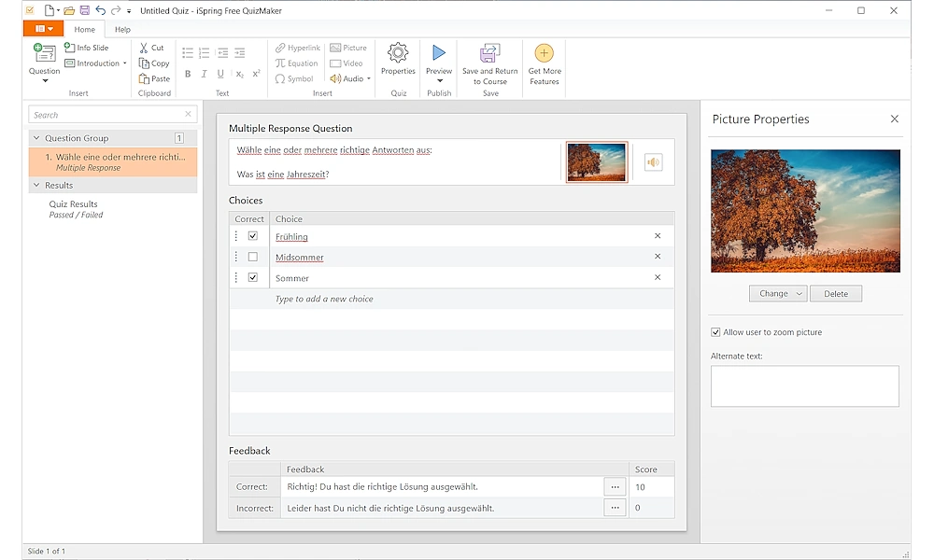934x560 pixels.
Task: Add a new Question from the ribbon
Action: (x=45, y=63)
